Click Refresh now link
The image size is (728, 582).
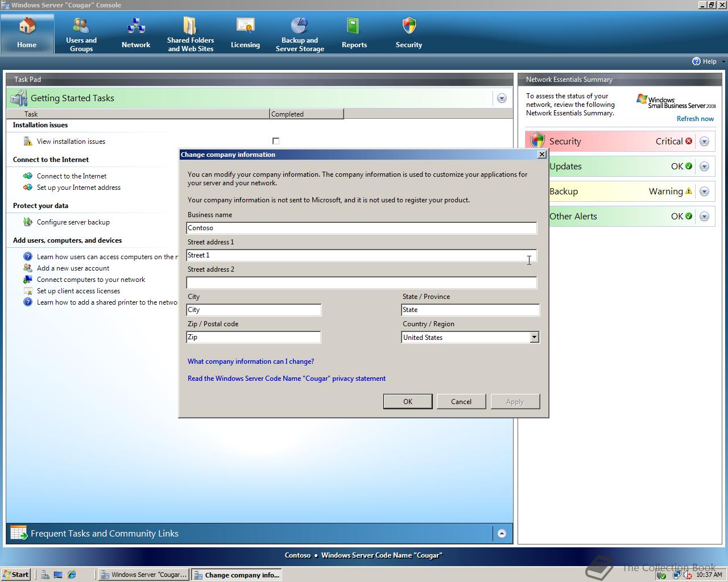(x=695, y=119)
